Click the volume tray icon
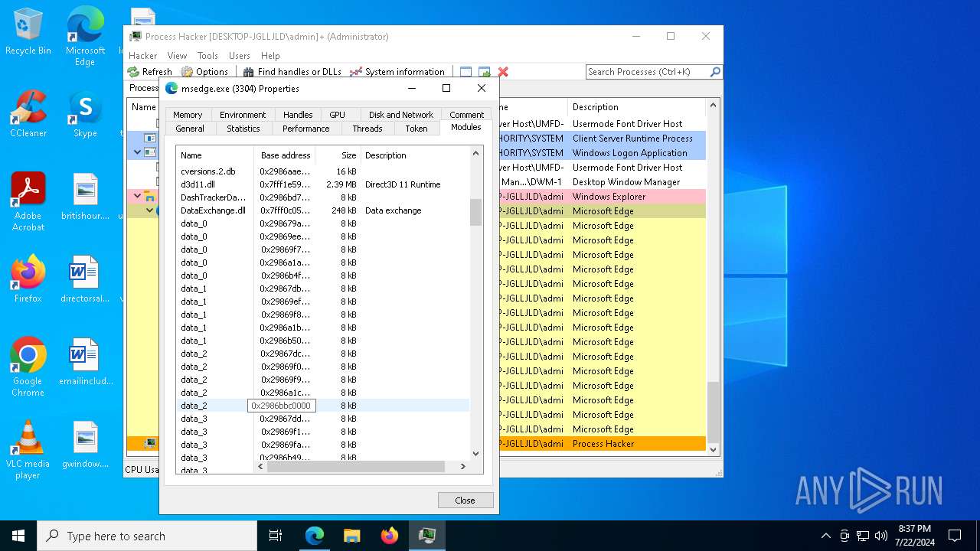Screen dimensions: 980x551 click(x=881, y=536)
